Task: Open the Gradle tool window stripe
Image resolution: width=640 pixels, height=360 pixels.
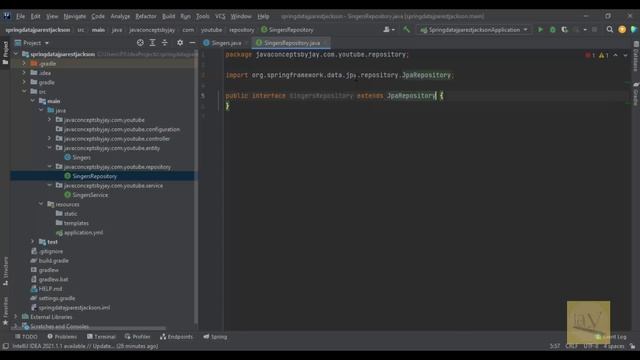Action: [636, 94]
